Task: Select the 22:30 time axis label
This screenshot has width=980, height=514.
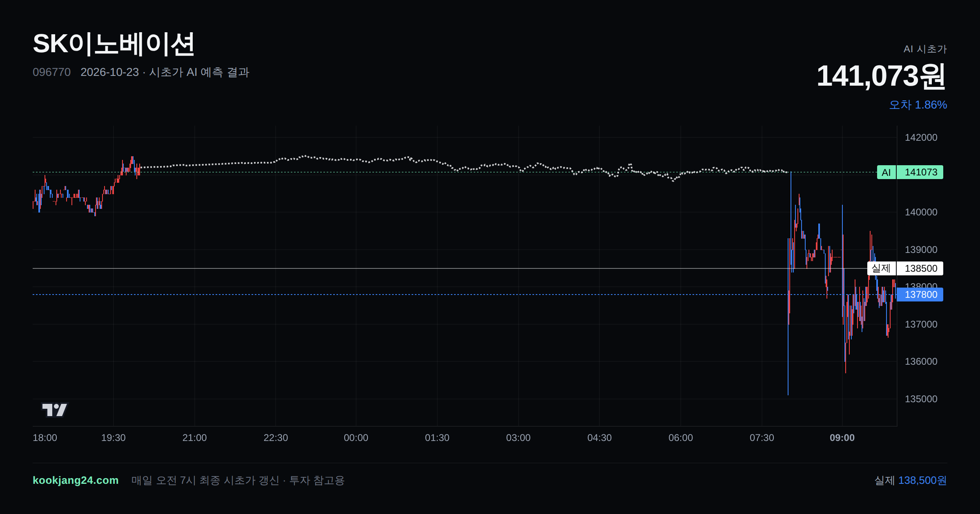Action: click(x=276, y=438)
